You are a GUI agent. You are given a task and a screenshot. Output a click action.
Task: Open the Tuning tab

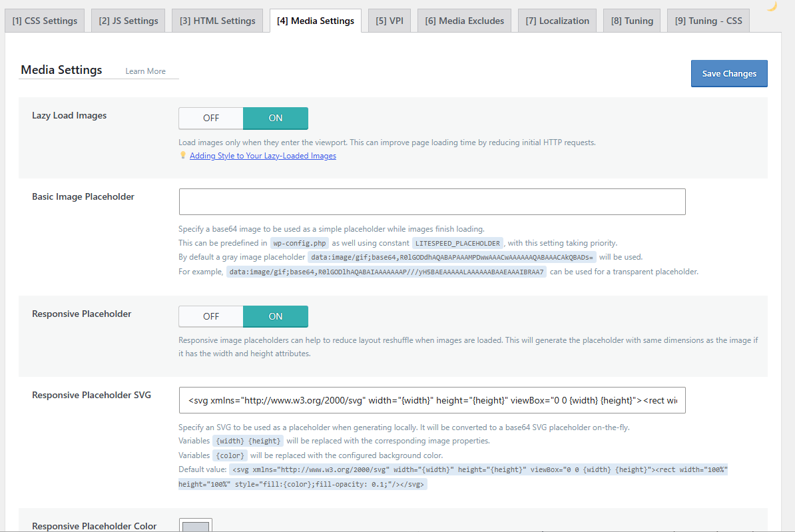coord(632,21)
